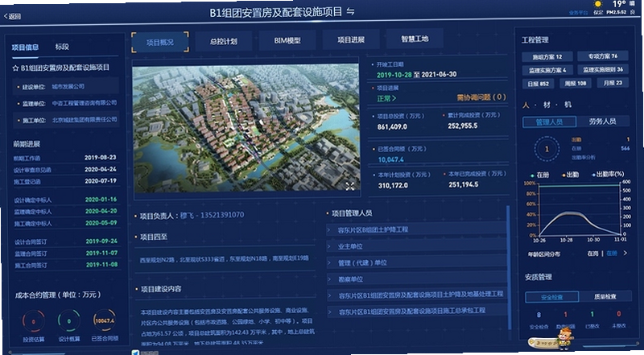Expand the 勘察单位 row
This screenshot has height=355, width=644.
(x=416, y=279)
